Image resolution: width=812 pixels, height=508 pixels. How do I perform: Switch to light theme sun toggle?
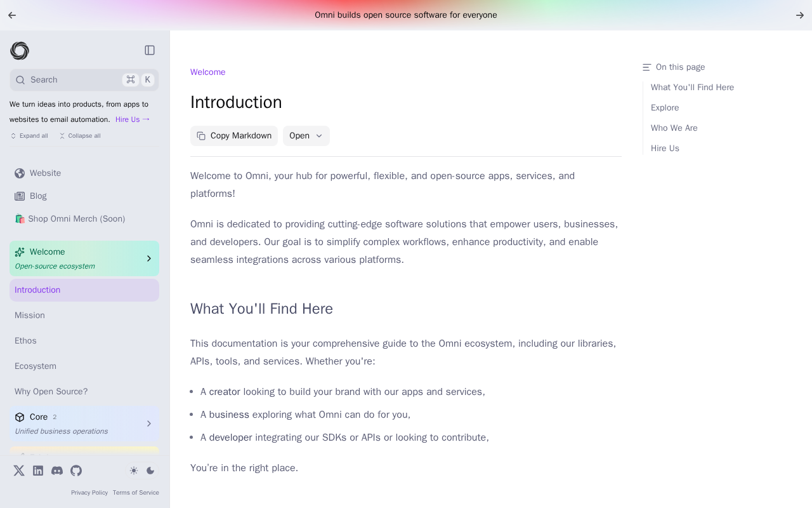(x=134, y=471)
